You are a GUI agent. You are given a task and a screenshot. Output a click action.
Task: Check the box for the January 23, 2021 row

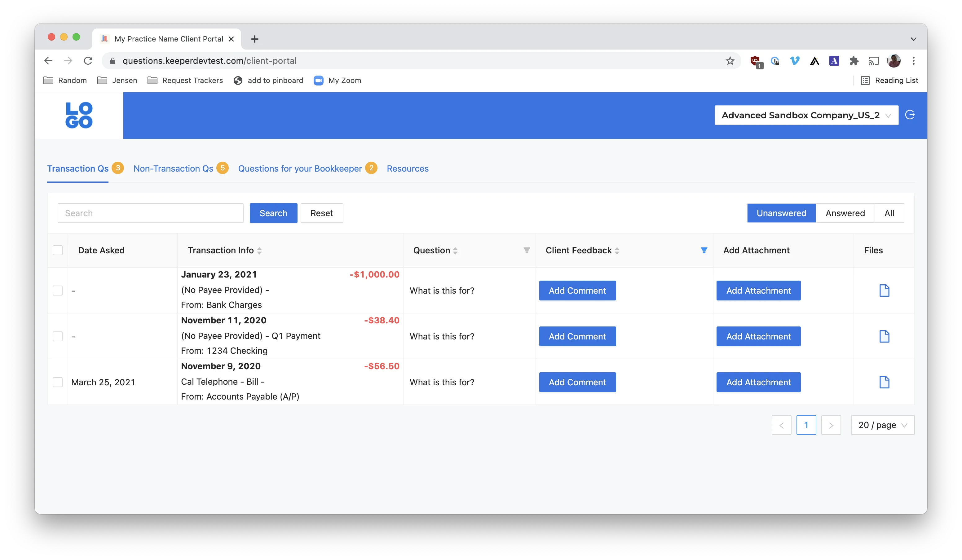pos(58,290)
